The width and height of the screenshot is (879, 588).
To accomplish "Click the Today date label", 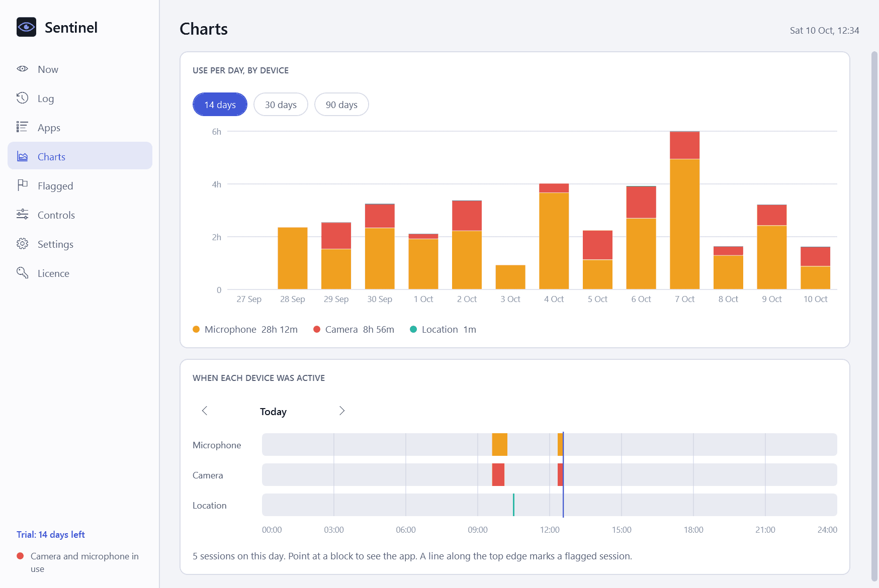I will [x=273, y=412].
